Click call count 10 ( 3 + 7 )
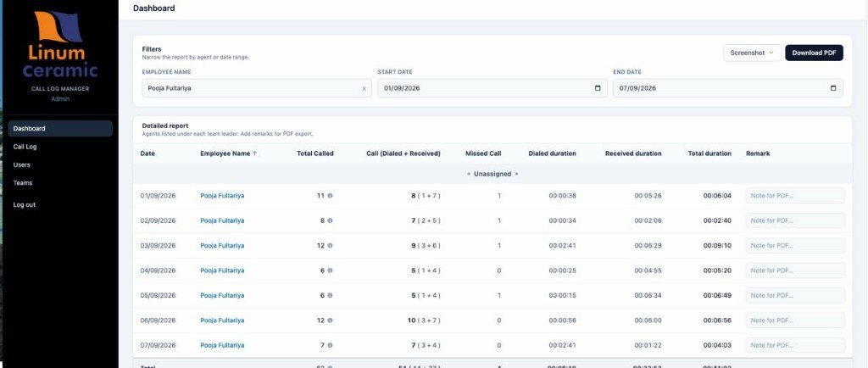The width and height of the screenshot is (868, 368). pos(424,321)
